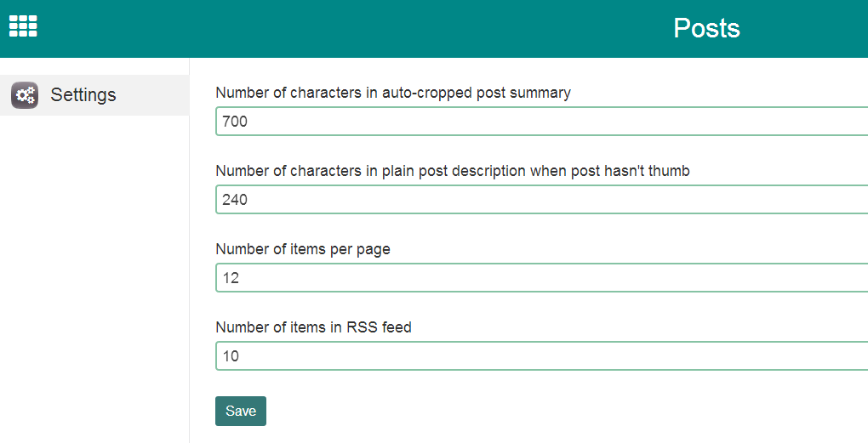
Task: Select the Settings sidebar menu label
Action: click(x=83, y=95)
